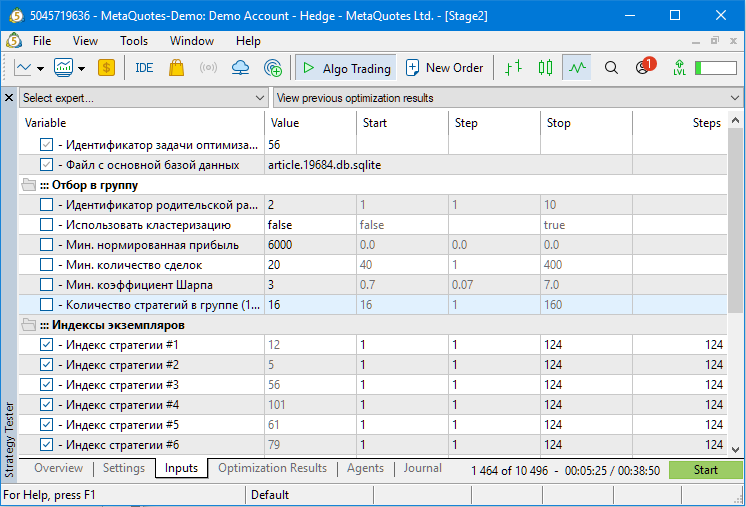Collapse the Отбор в группу folder
Image resolution: width=746 pixels, height=507 pixels.
pyautogui.click(x=29, y=185)
